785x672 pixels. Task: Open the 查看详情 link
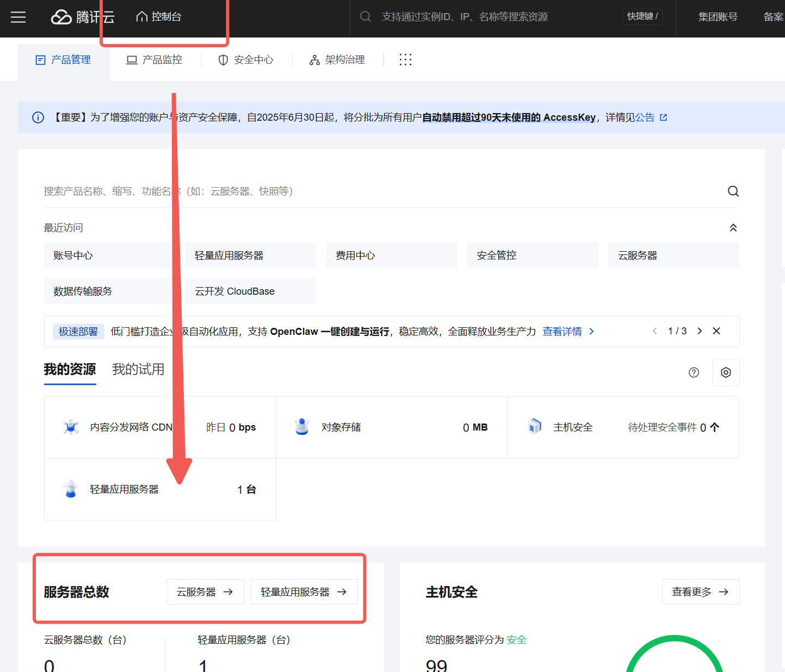568,332
